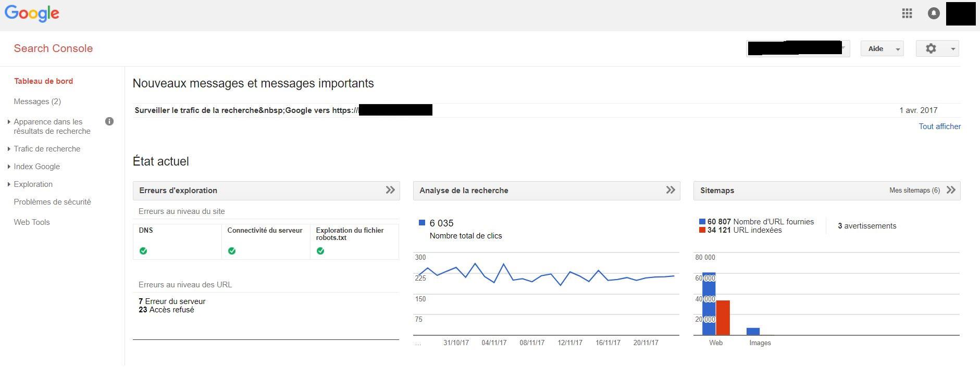Viewport: 980px width, 367px height.
Task: Click the Images axis label in Sitemaps
Action: pos(760,343)
